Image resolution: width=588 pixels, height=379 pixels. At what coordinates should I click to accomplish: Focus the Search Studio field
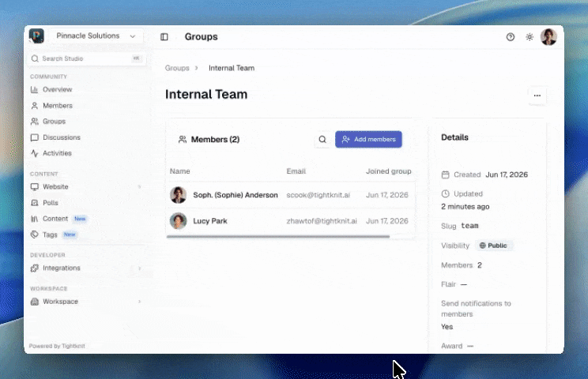pyautogui.click(x=87, y=58)
